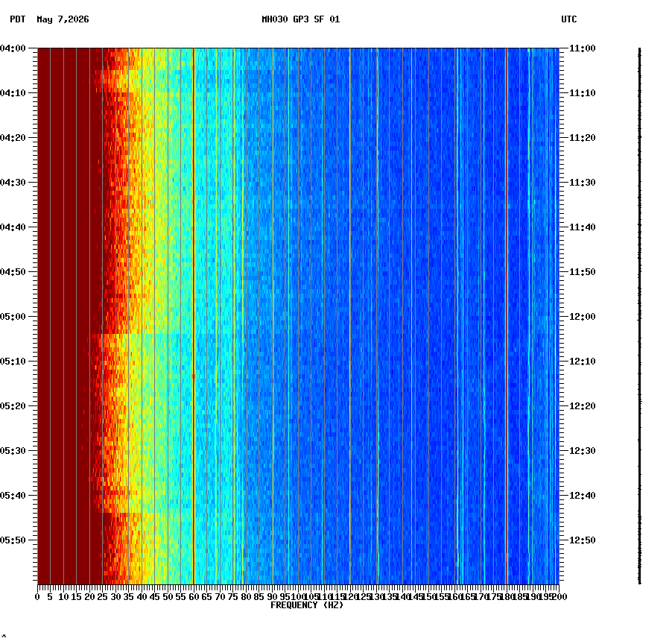This screenshot has height=644, width=672.
Task: Click the 12:20 UTC time label
Action: click(x=583, y=405)
